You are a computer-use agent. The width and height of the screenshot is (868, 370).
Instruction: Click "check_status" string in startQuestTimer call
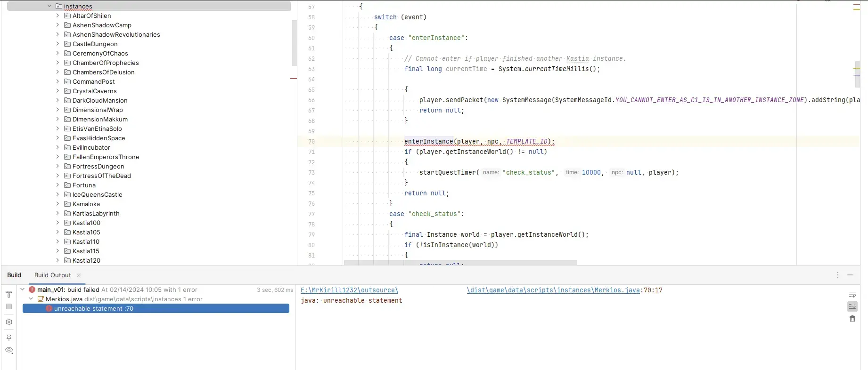point(528,172)
